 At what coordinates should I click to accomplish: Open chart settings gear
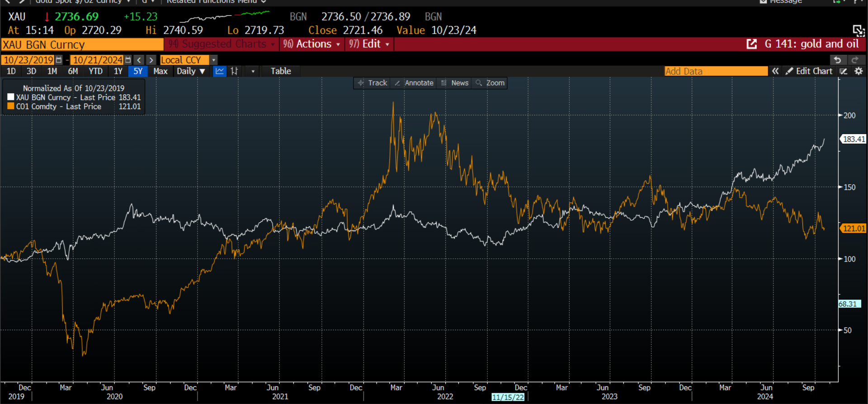point(859,71)
